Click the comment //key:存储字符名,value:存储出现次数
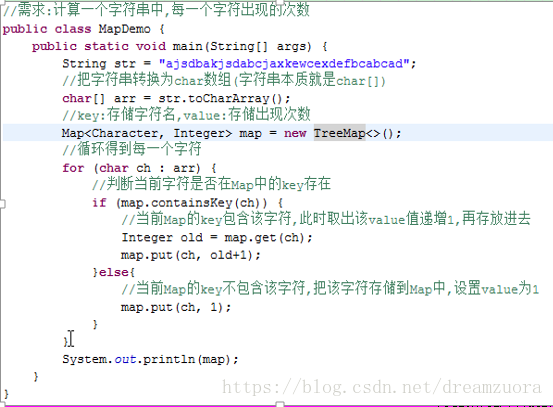 pyautogui.click(x=186, y=114)
